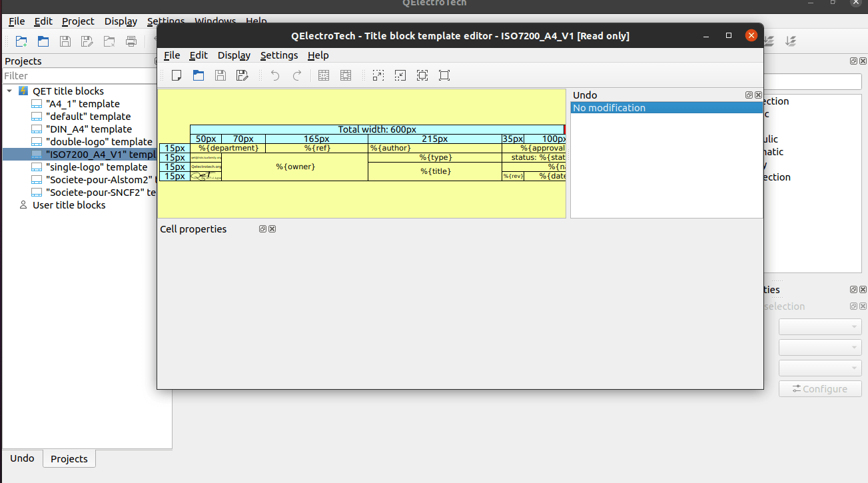Select "DIN_A4" template in tree
This screenshot has height=483, width=868.
[89, 129]
